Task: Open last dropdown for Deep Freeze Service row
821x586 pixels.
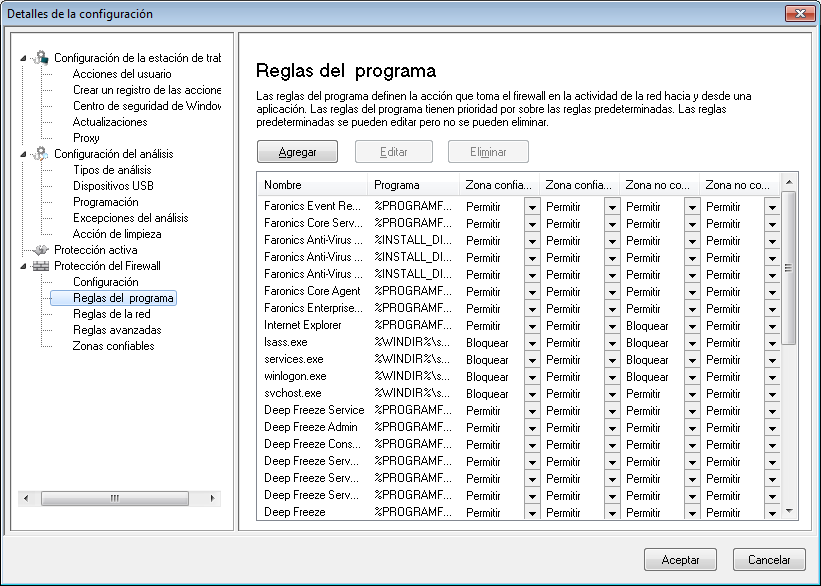Action: 772,411
